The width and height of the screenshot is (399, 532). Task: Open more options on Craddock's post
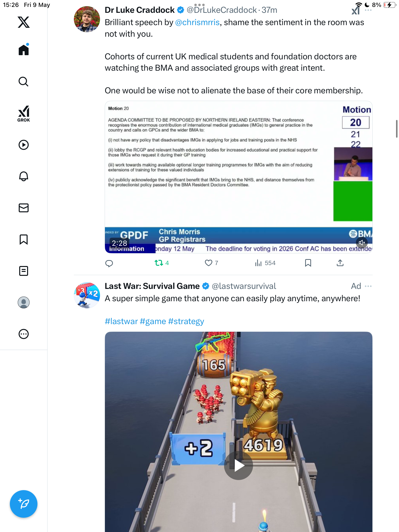[368, 10]
